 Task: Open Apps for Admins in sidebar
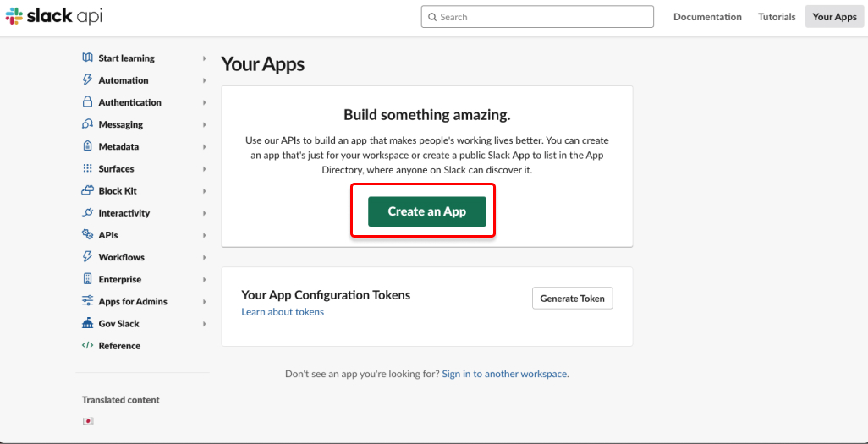(133, 302)
